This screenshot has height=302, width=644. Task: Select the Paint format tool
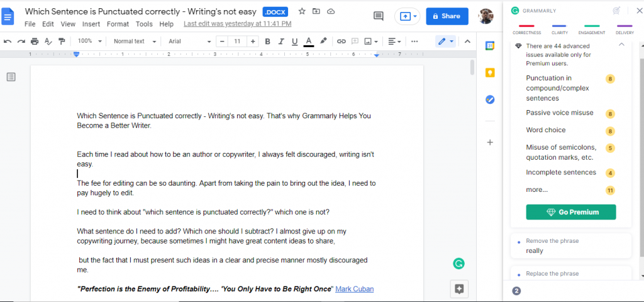62,41
